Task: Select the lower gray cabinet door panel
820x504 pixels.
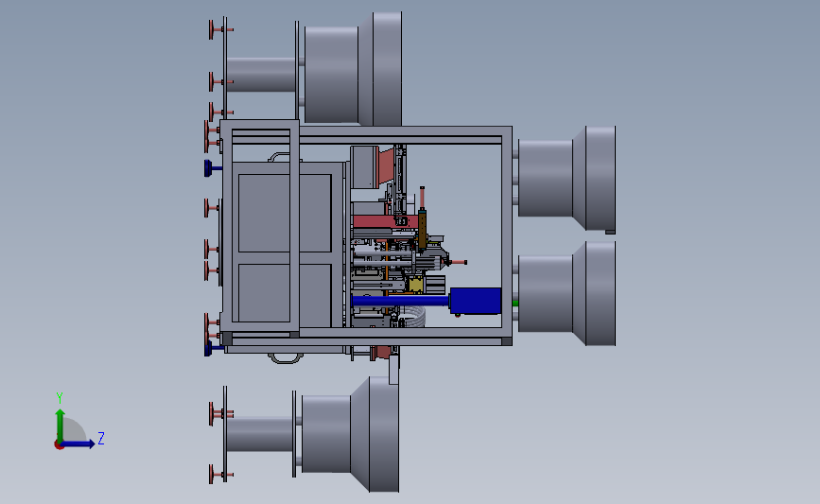Action: point(285,293)
